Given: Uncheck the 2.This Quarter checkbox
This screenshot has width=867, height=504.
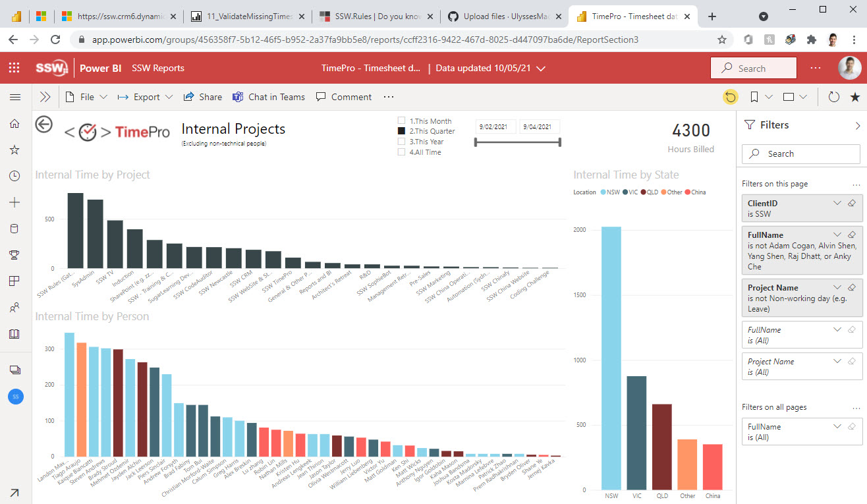Looking at the screenshot, I should coord(402,131).
